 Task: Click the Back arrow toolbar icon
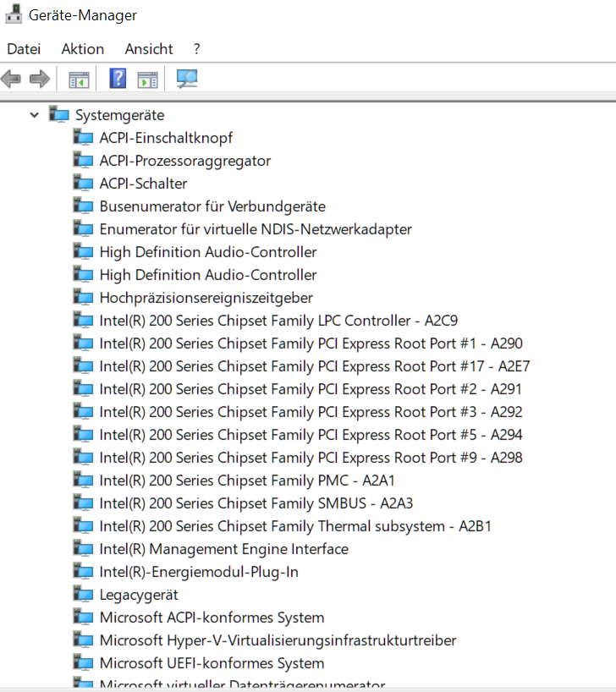11,80
